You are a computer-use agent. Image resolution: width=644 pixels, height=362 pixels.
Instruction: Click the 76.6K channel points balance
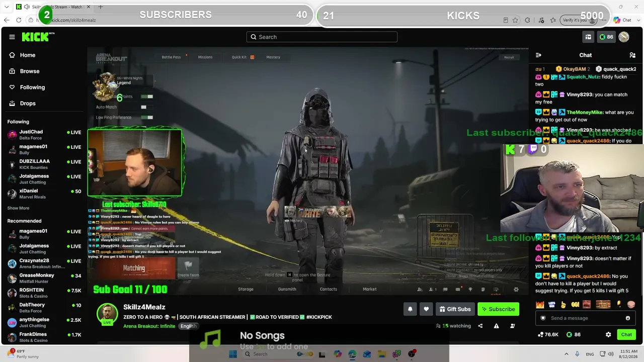[548, 334]
